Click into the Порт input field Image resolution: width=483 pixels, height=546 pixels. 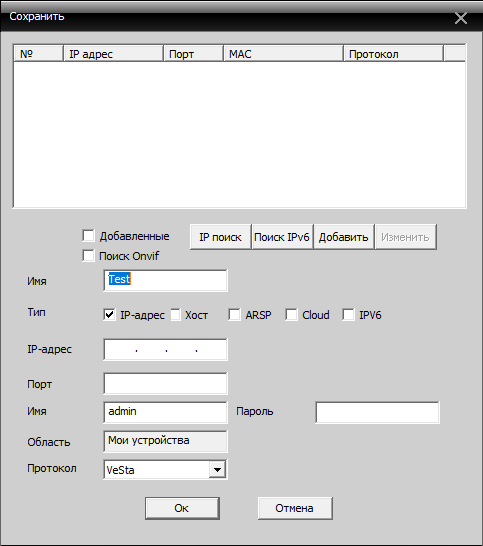165,383
